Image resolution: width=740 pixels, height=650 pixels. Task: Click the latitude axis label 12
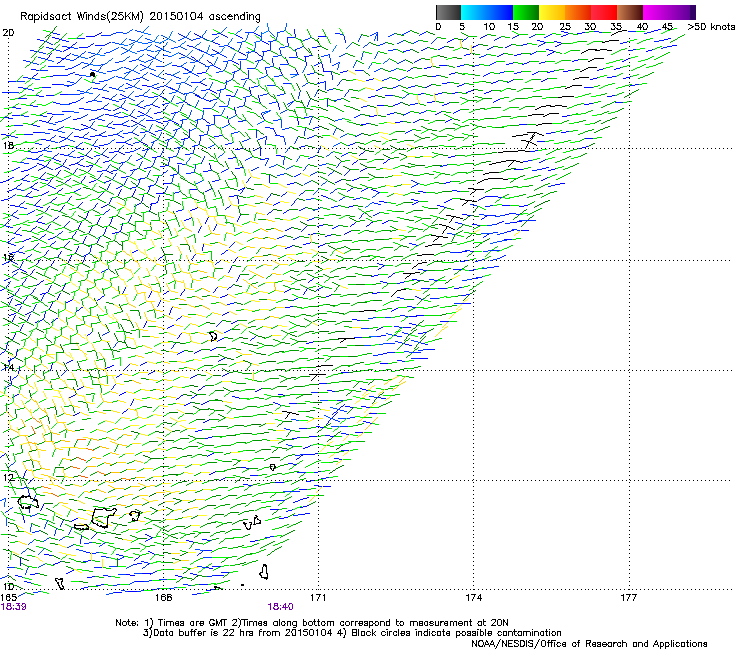click(8, 477)
